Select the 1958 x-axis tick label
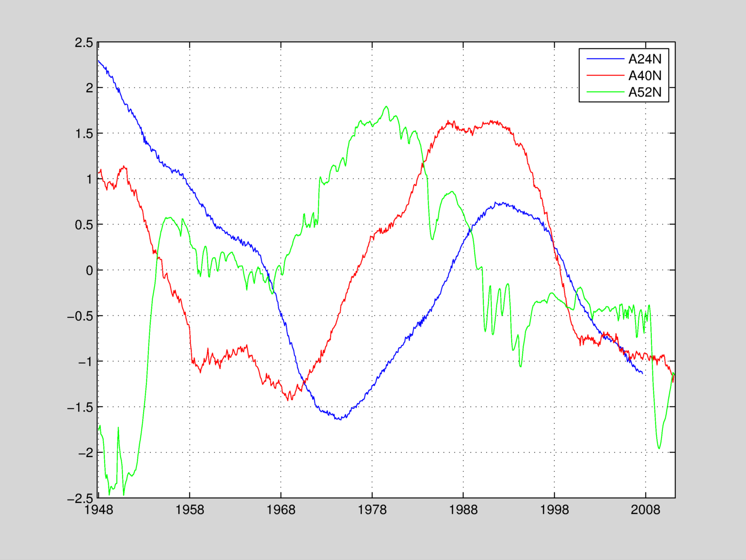This screenshot has width=746, height=560. [190, 510]
